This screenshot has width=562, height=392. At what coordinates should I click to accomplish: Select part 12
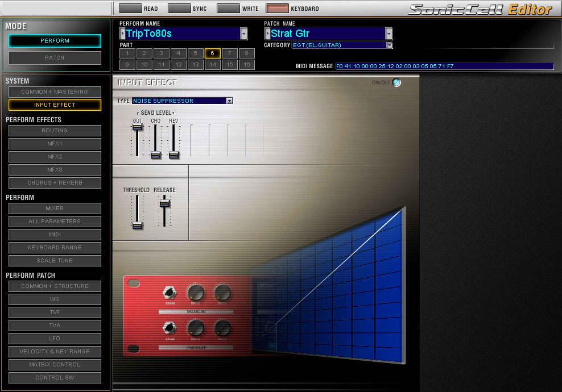click(178, 65)
